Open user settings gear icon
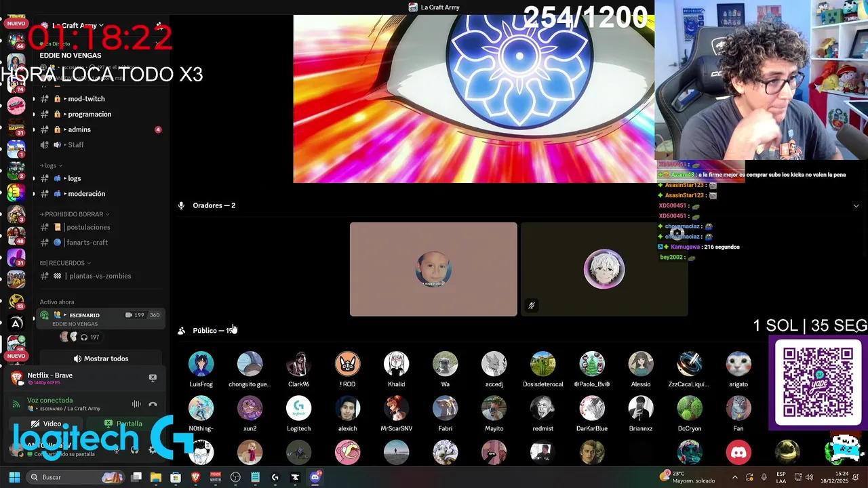The width and height of the screenshot is (868, 488). click(152, 450)
